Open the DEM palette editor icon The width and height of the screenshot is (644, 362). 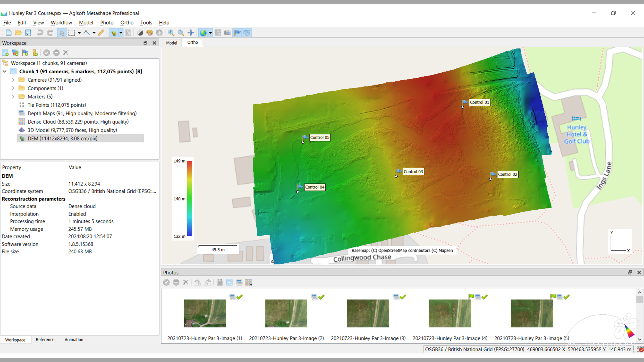click(x=149, y=33)
